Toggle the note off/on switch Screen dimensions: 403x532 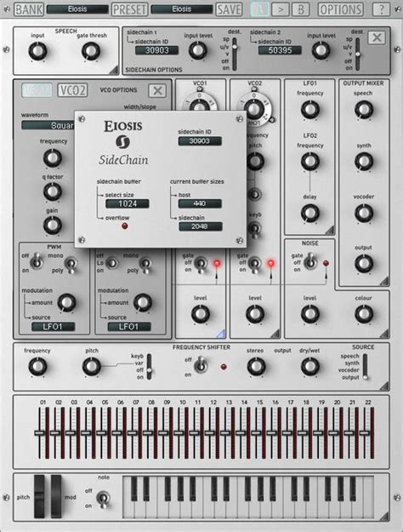[103, 499]
